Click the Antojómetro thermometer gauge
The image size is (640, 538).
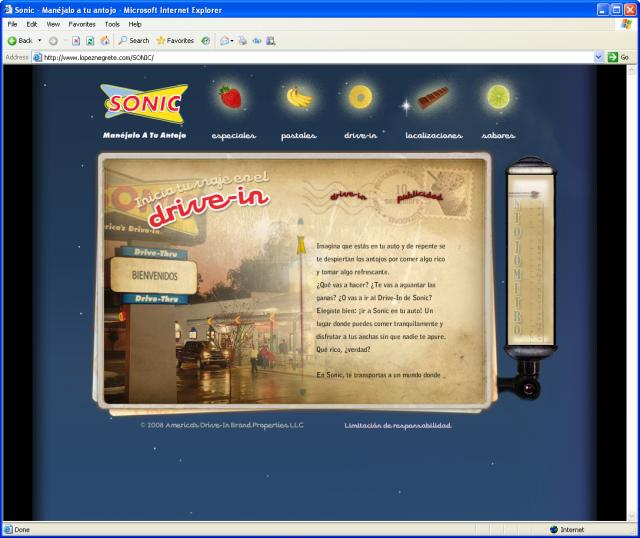coord(518,270)
